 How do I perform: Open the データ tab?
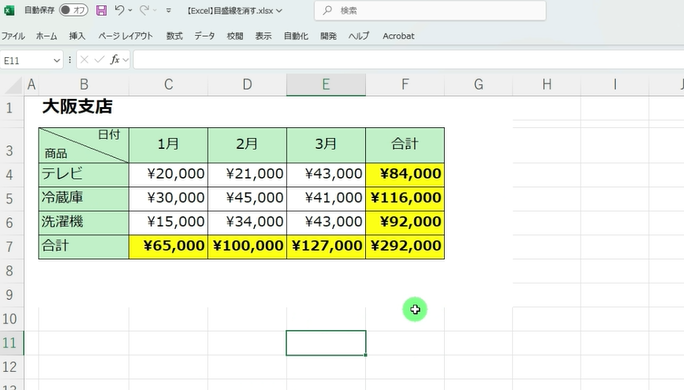click(x=205, y=36)
